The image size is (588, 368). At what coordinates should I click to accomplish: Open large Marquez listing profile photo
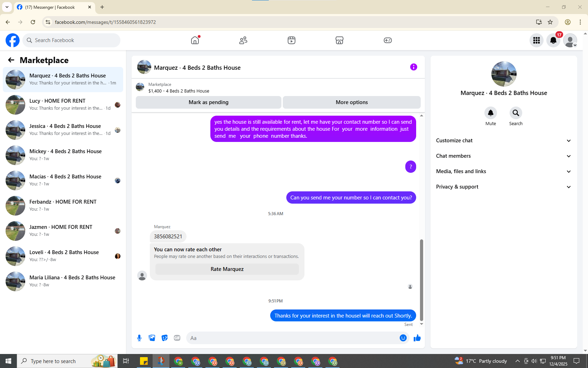tap(504, 74)
